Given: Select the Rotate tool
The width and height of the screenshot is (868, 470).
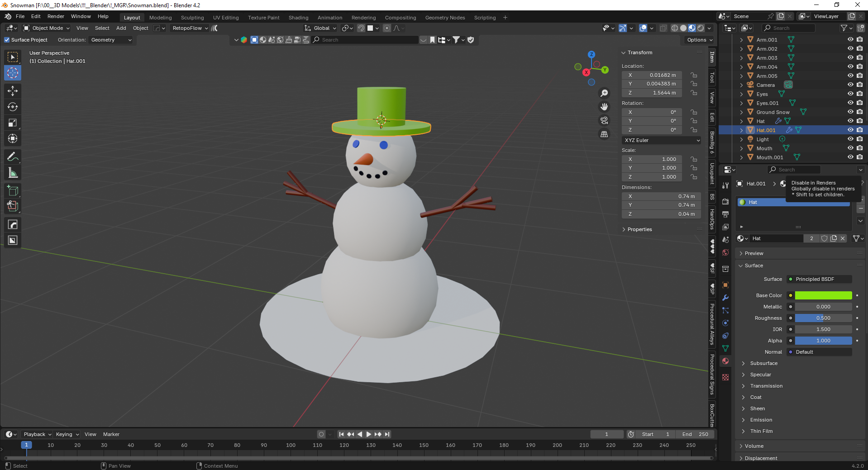Looking at the screenshot, I should pos(13,107).
